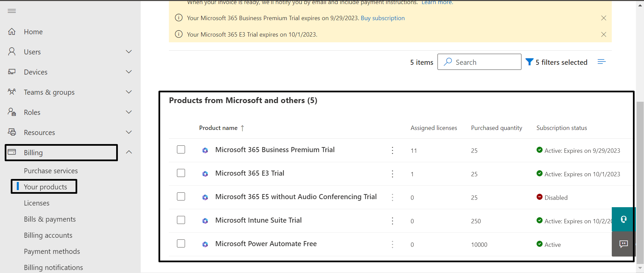The image size is (644, 273).
Task: Click the Billing credit card icon
Action: tap(12, 152)
